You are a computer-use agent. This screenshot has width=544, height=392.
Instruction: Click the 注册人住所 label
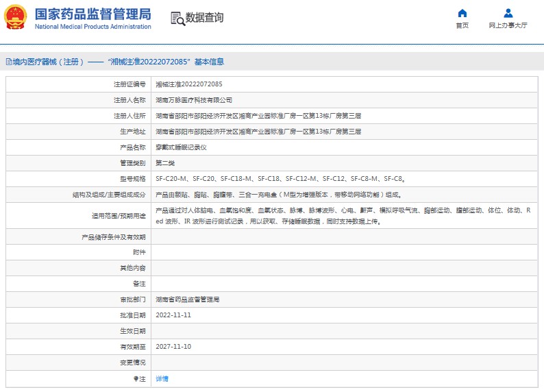click(129, 116)
